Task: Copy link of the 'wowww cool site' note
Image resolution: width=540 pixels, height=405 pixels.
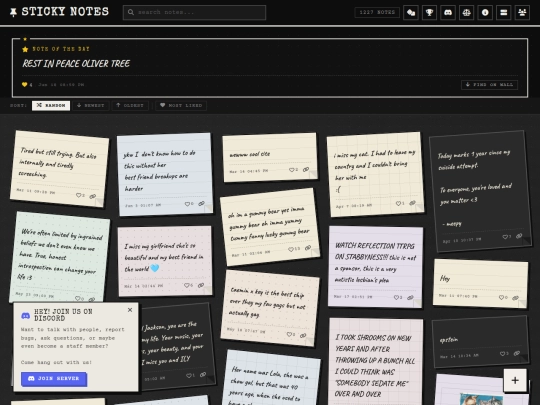Action: tap(306, 169)
